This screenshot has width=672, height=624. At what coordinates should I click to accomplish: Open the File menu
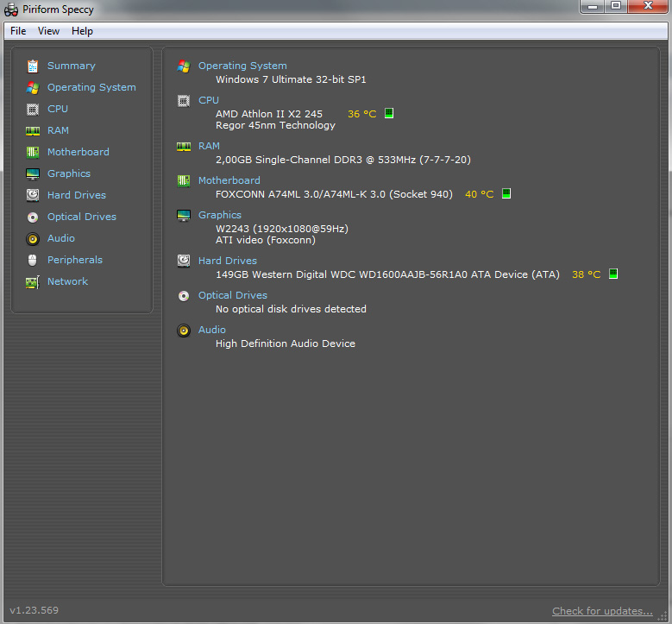[18, 31]
